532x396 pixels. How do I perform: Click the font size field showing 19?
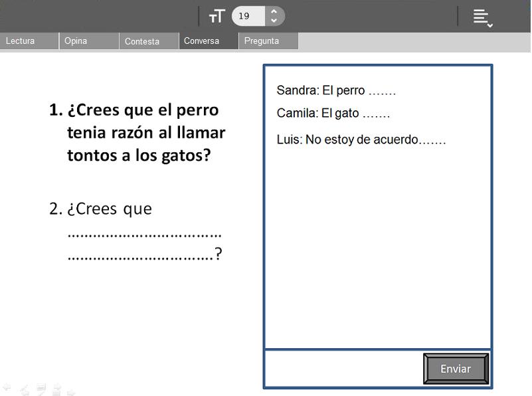(248, 17)
